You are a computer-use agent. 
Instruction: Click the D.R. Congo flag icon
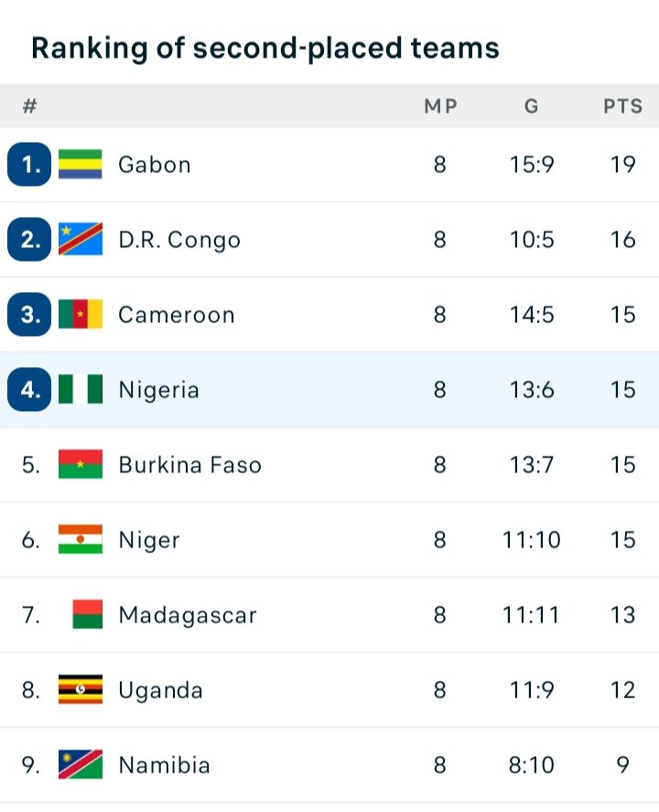tap(81, 240)
